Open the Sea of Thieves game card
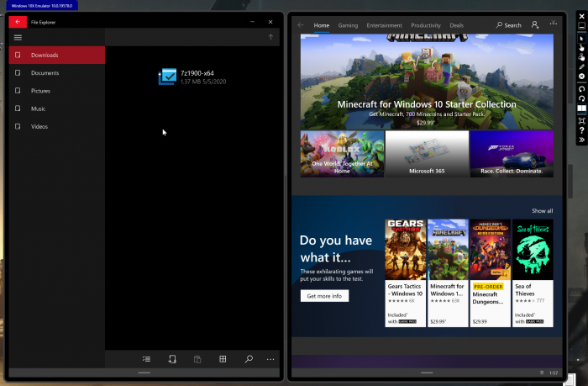 [x=533, y=273]
